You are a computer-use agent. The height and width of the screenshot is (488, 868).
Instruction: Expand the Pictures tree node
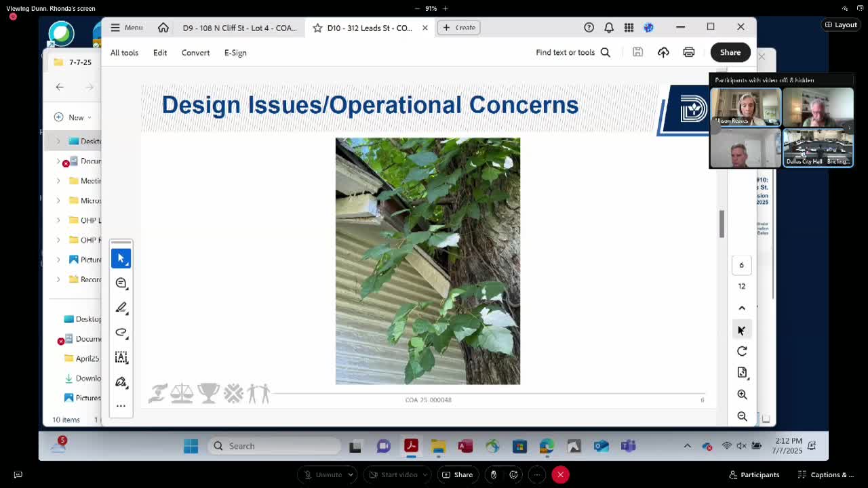(x=58, y=260)
